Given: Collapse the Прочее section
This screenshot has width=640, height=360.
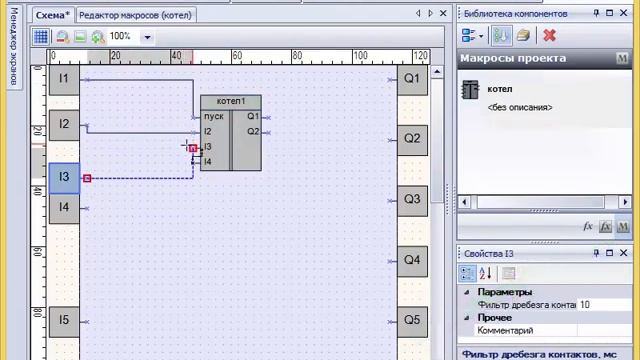Looking at the screenshot, I should [x=467, y=318].
